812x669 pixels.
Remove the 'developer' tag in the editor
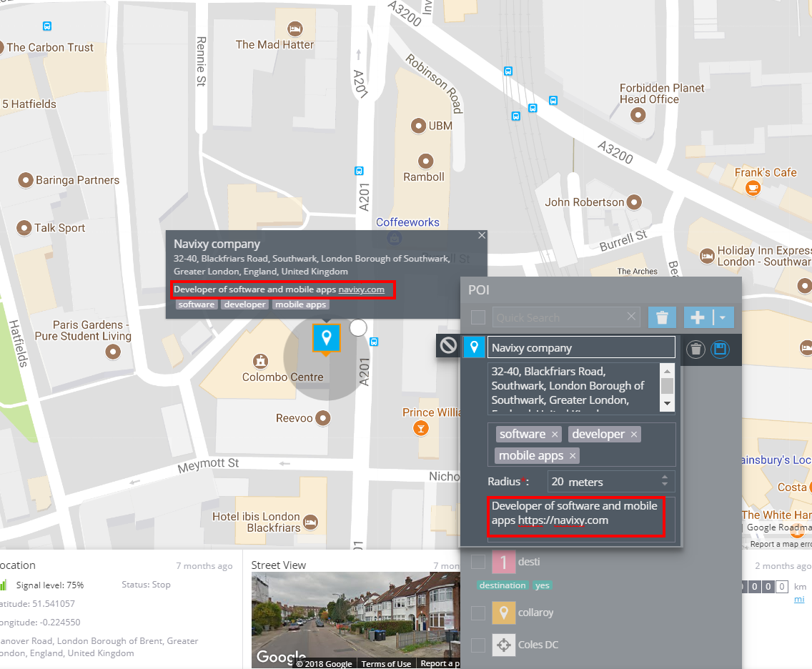pyautogui.click(x=634, y=435)
